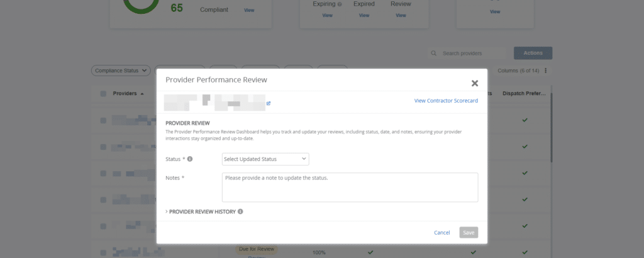
Task: Toggle the select-all checkbox in Providers header
Action: pos(103,94)
